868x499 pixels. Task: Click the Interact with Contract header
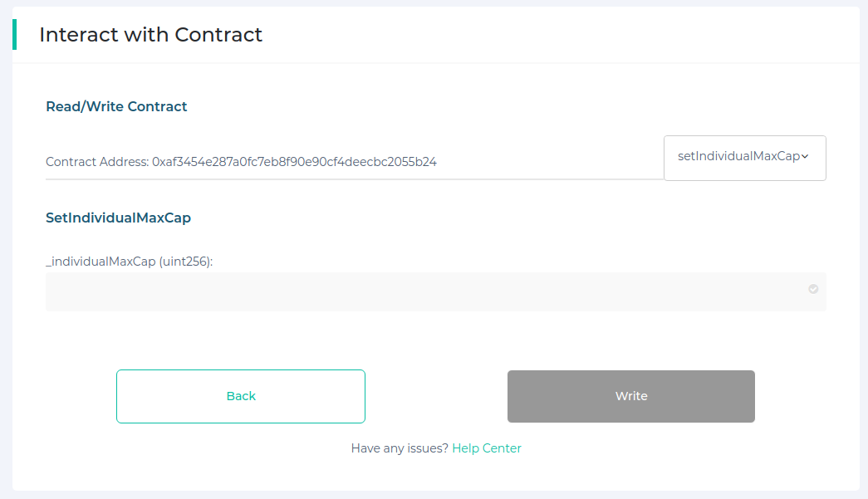(150, 35)
